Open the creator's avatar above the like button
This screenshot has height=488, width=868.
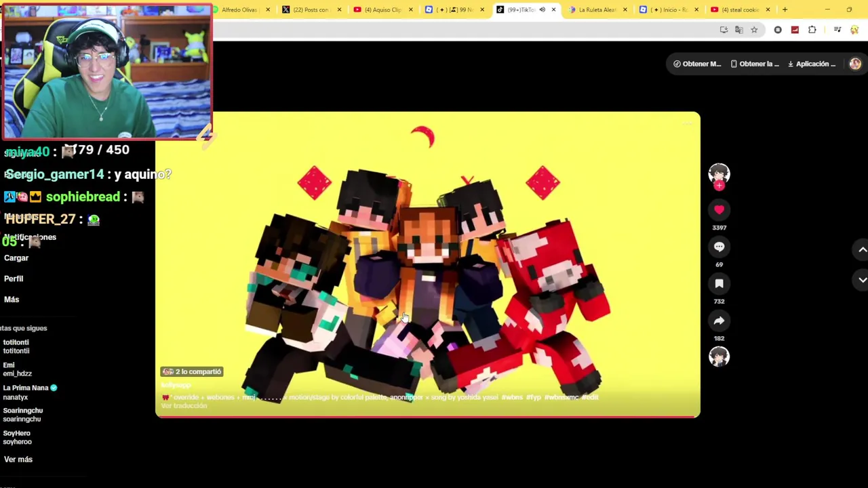pyautogui.click(x=719, y=174)
